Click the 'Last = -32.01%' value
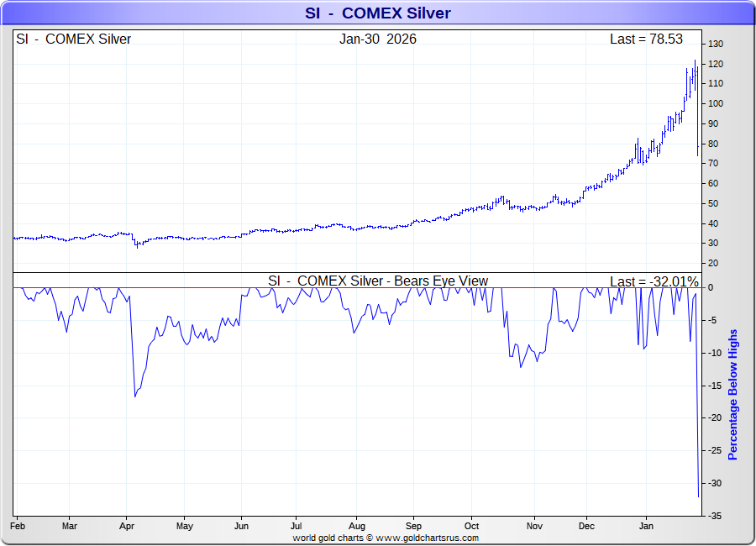This screenshot has width=756, height=546. point(654,281)
